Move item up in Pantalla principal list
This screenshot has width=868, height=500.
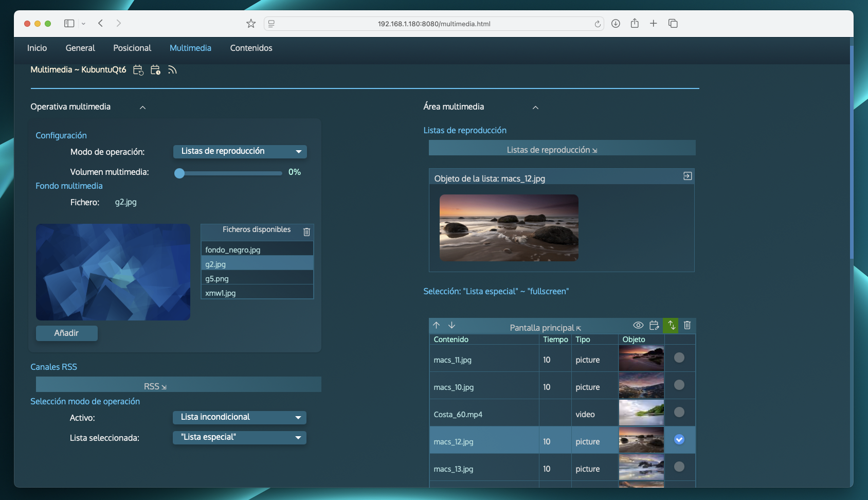tap(437, 325)
